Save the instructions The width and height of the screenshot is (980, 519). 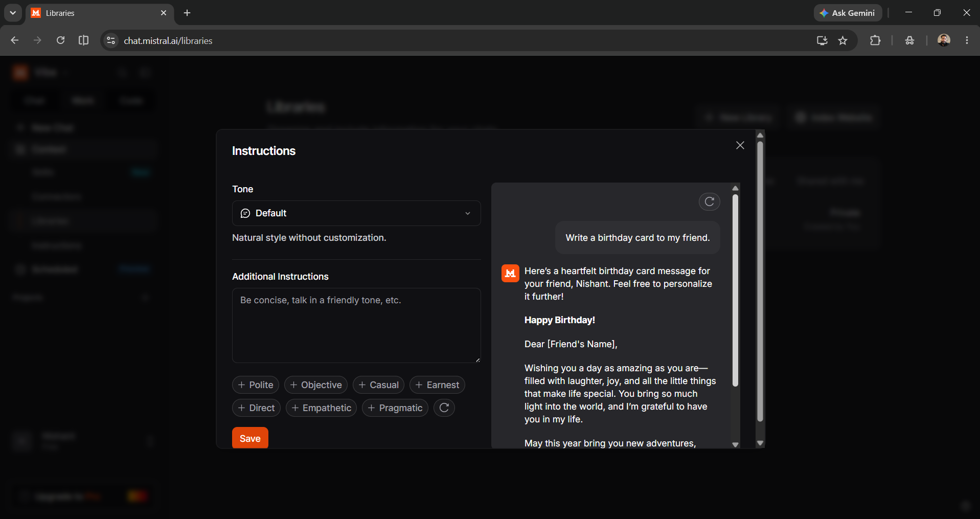250,438
